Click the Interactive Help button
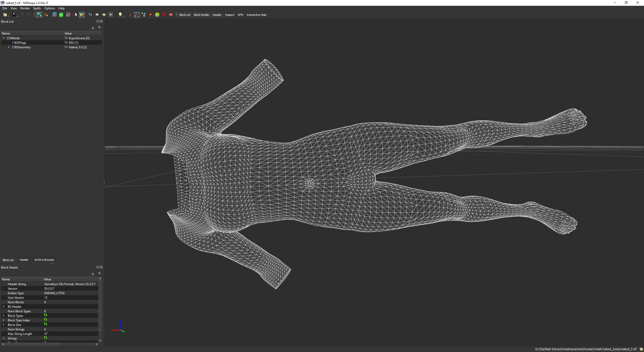 point(256,15)
